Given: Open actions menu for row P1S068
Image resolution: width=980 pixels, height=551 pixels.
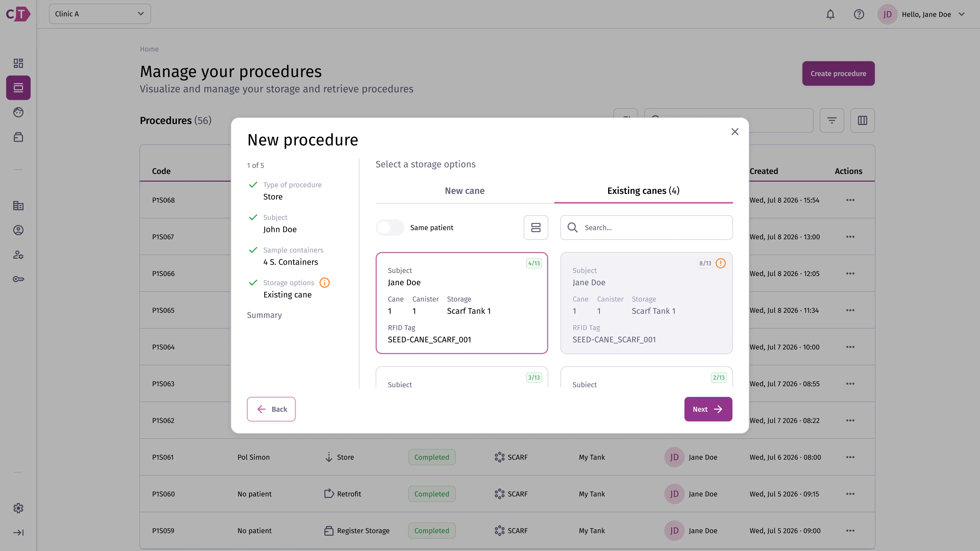Looking at the screenshot, I should 850,200.
